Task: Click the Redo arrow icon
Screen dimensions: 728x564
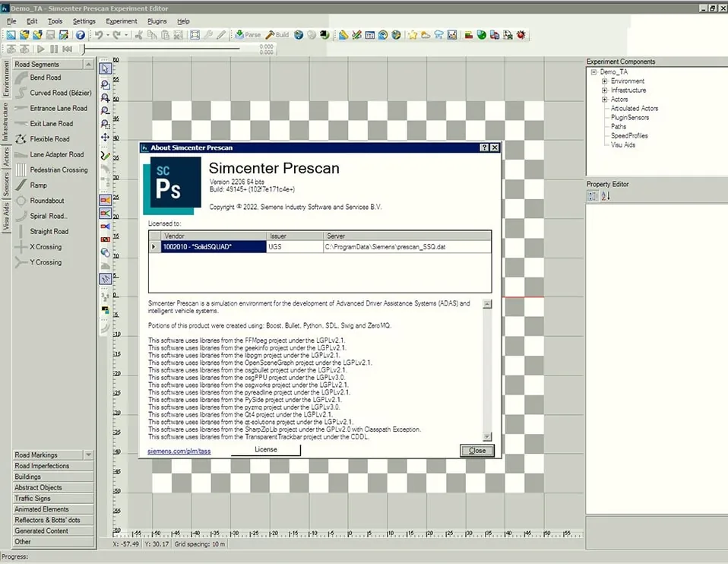Action: 116,35
